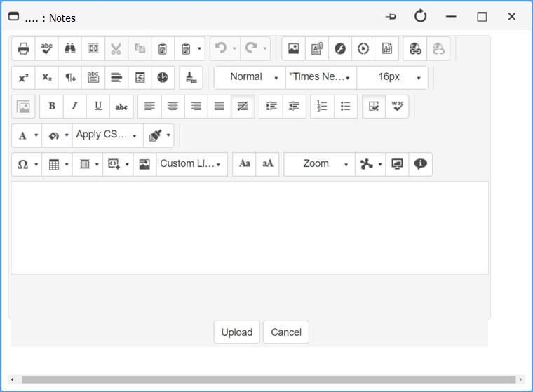Image resolution: width=533 pixels, height=392 pixels.
Task: Apply superscript formatting
Action: pos(23,78)
